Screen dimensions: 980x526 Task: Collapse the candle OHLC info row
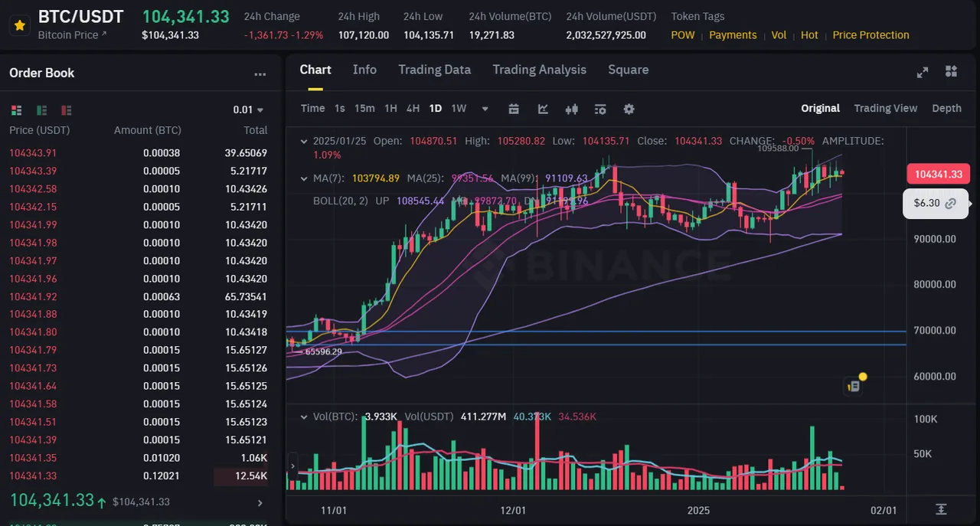point(305,142)
